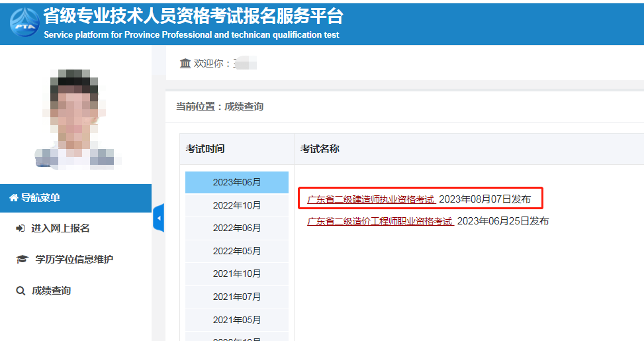Switch to the 2021年10月 exam period
This screenshot has height=341, width=644.
(236, 273)
